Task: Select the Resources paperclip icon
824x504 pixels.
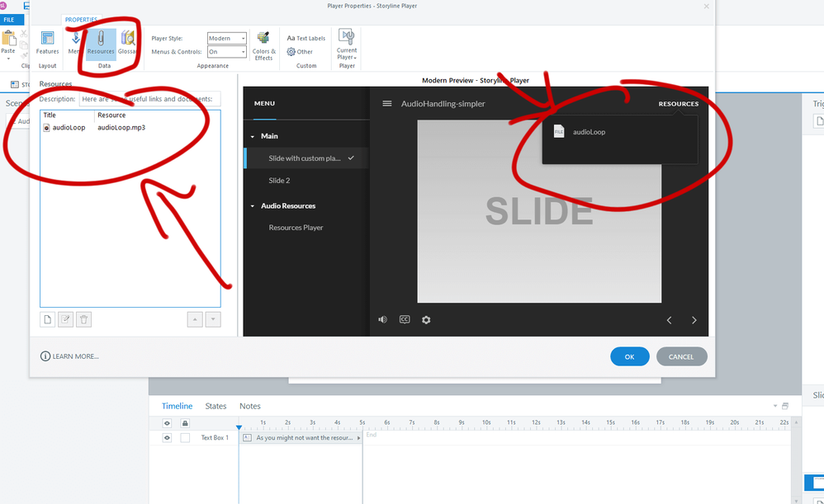Action: coord(101,42)
